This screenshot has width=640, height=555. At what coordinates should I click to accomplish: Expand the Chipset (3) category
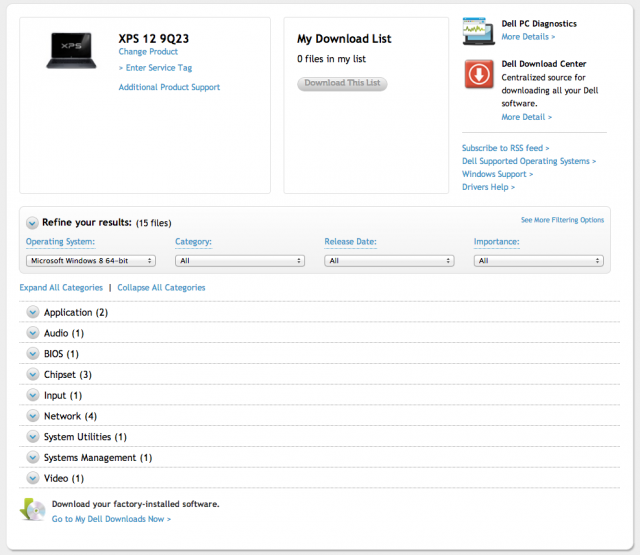click(33, 375)
